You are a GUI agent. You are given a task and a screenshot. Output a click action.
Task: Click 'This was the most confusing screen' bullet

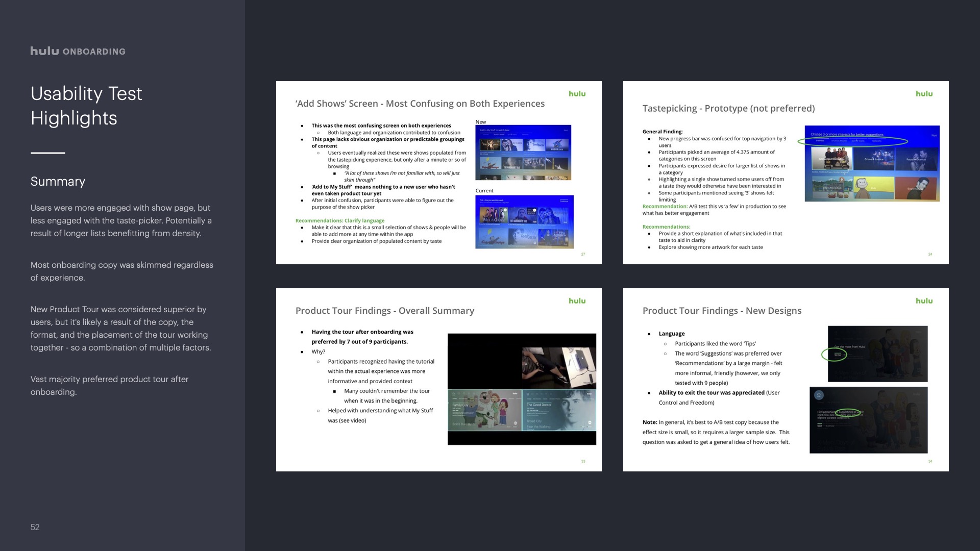[381, 126]
